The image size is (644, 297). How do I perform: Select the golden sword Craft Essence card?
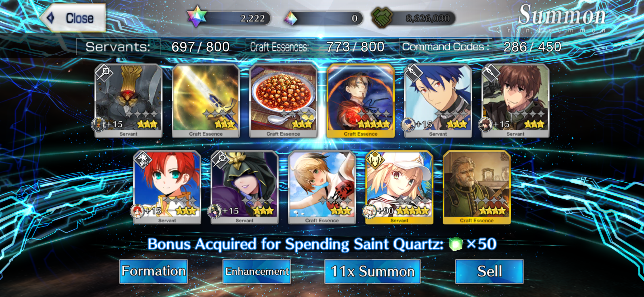point(206,101)
